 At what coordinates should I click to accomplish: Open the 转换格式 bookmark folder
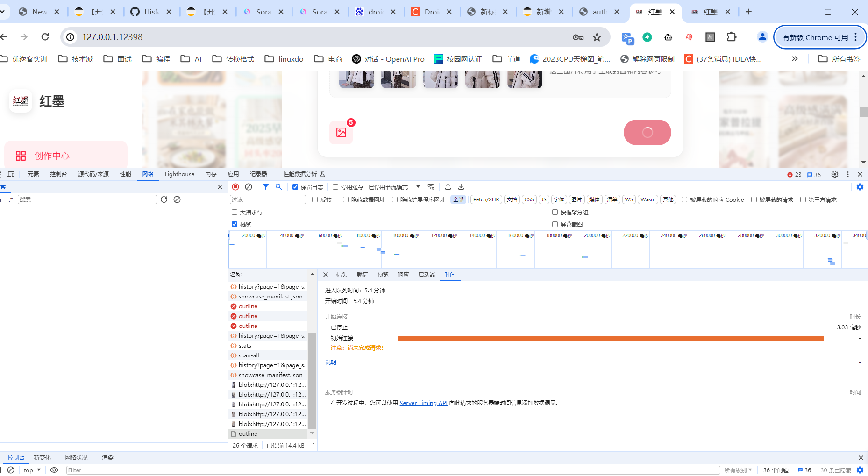pos(233,59)
